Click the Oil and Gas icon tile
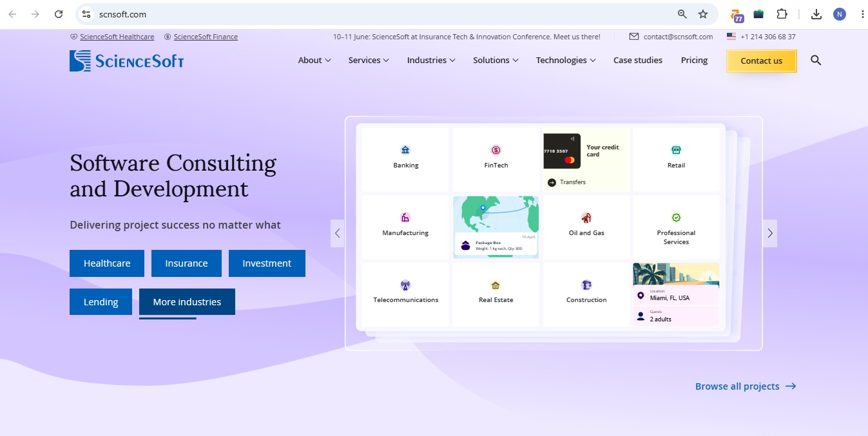The image size is (868, 436). pyautogui.click(x=586, y=227)
